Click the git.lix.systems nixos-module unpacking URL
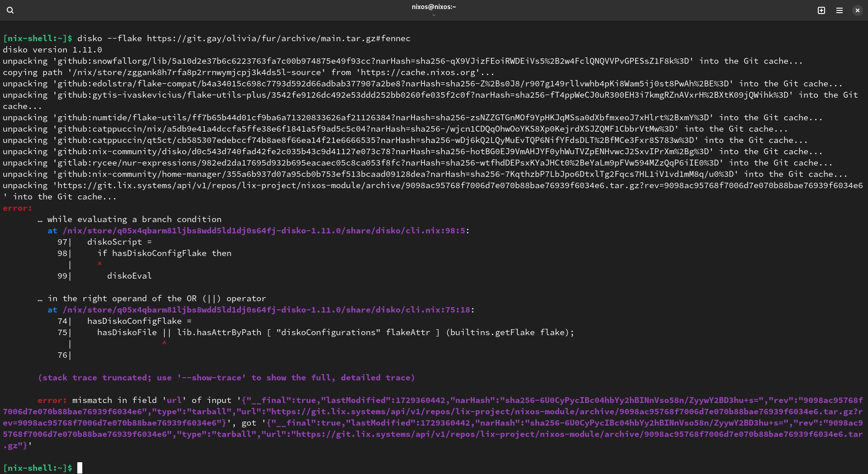868x474 pixels. point(460,185)
